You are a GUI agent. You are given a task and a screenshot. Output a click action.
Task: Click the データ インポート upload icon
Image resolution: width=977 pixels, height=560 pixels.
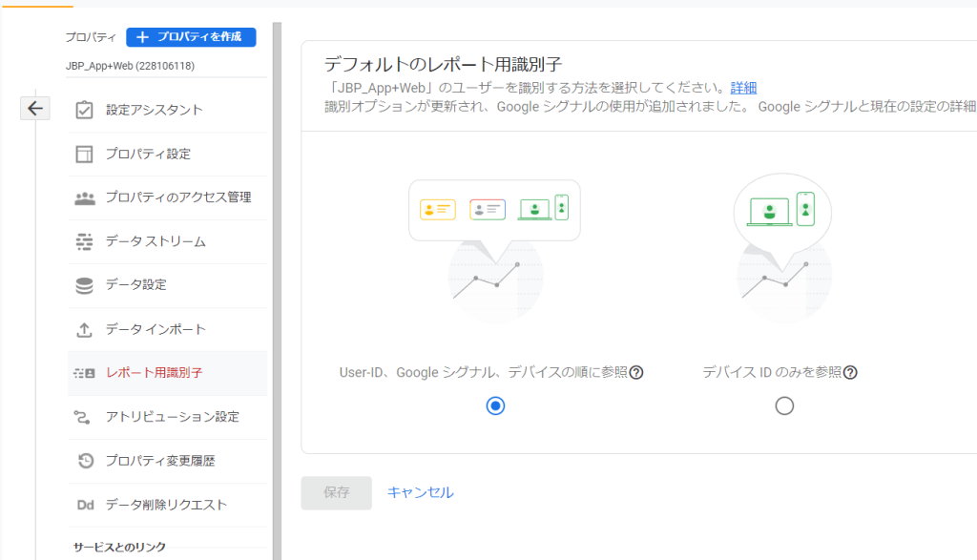[84, 329]
